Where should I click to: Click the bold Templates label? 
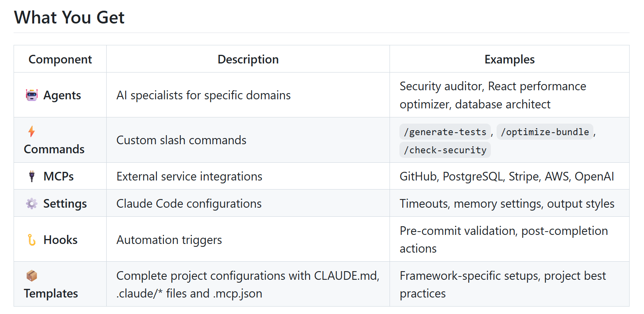51,293
